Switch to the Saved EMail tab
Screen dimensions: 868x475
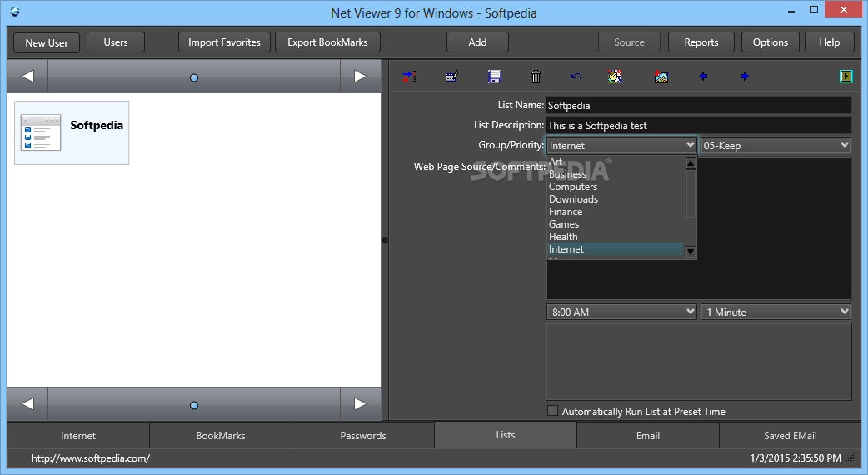(x=790, y=435)
